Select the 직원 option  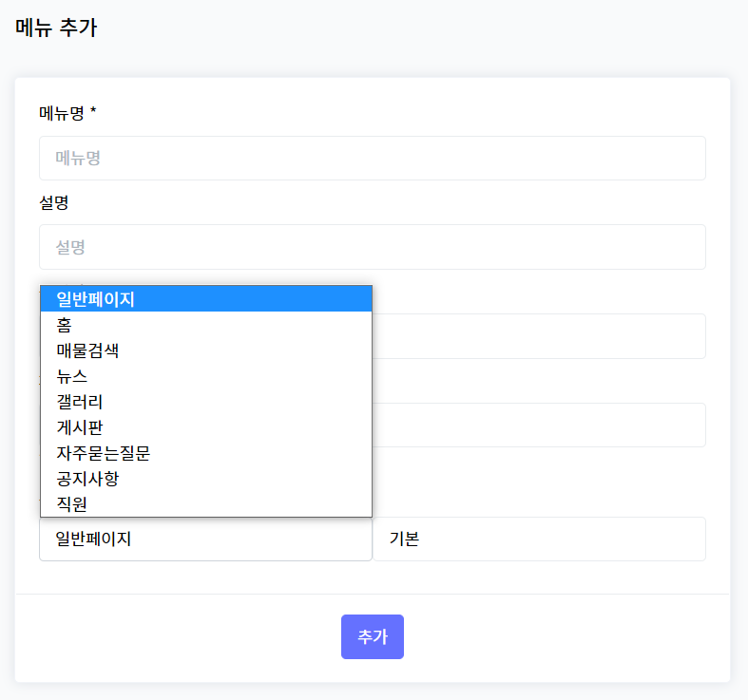pyautogui.click(x=206, y=503)
